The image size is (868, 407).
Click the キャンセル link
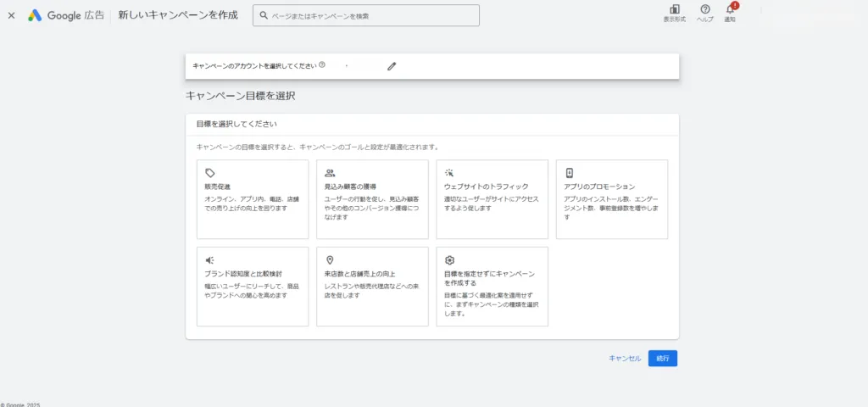[x=625, y=359]
